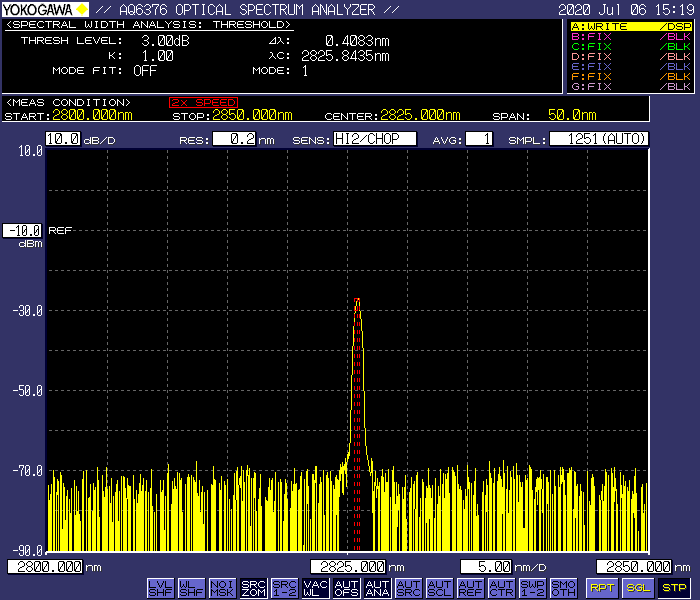Click the VAC WL vacuum wavelength icon

pos(315,587)
